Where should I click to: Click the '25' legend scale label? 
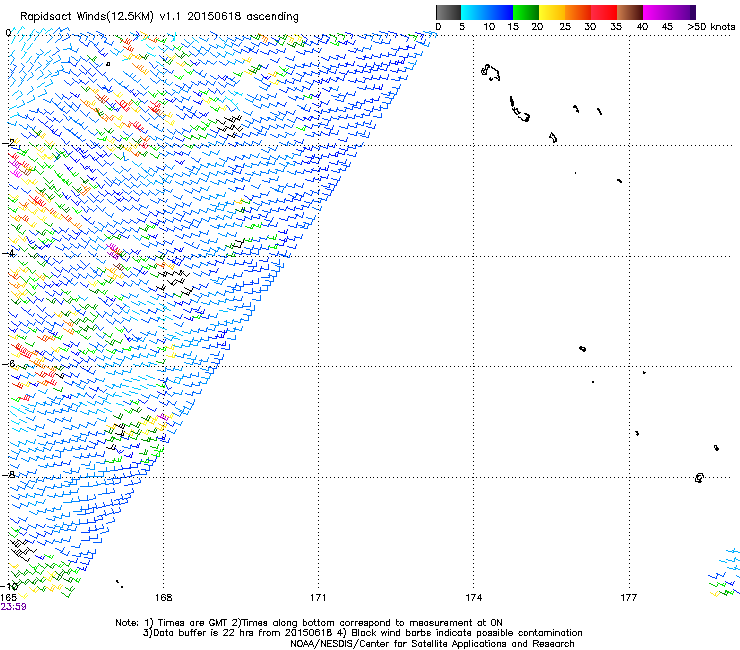[565, 27]
